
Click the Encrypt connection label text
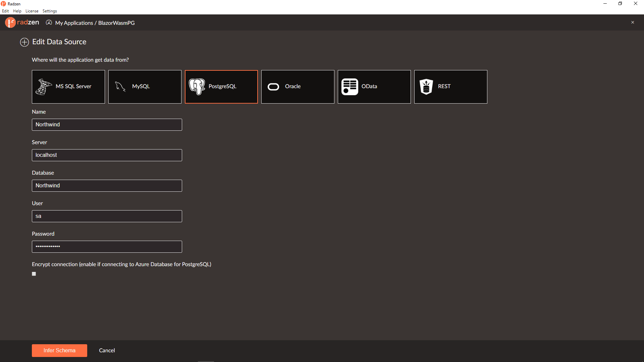point(121,264)
